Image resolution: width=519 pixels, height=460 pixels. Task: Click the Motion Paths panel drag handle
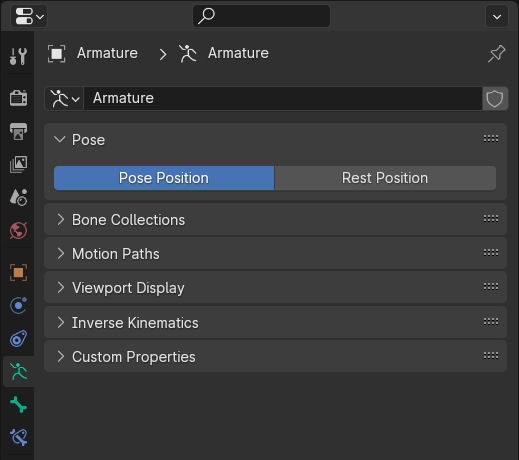pyautogui.click(x=491, y=253)
